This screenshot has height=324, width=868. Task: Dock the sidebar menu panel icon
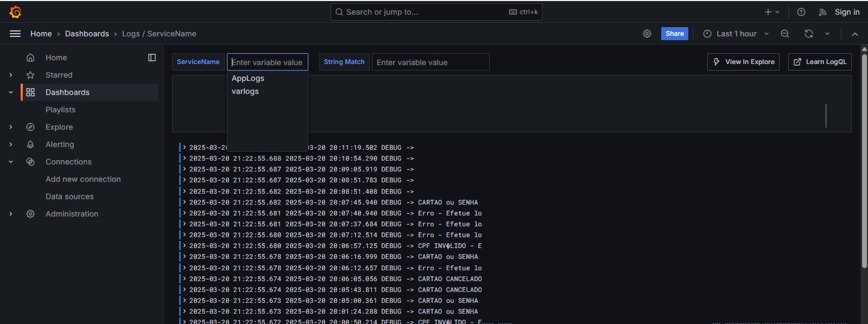coord(152,58)
